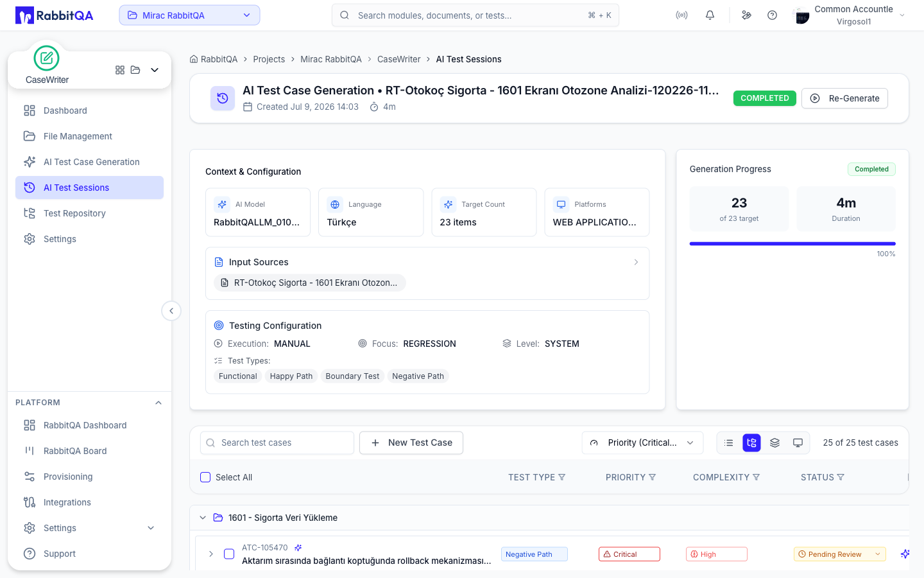Click the Search test cases field
This screenshot has height=578, width=924.
(277, 442)
